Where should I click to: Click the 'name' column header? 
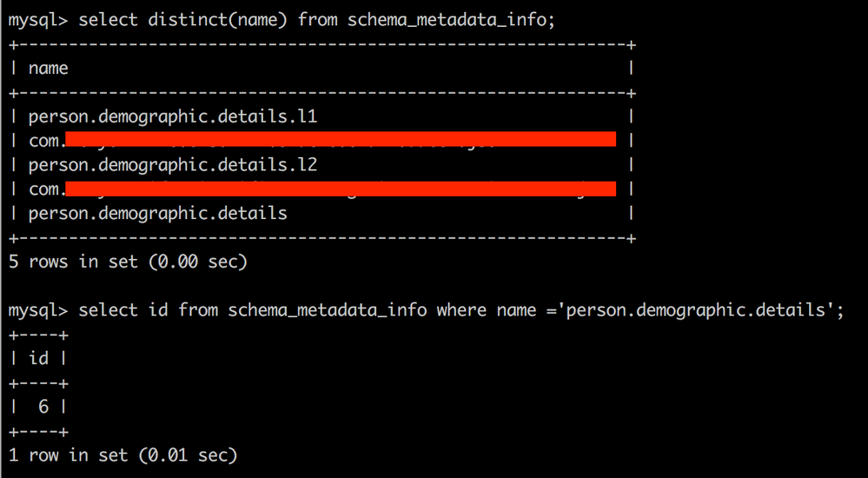pyautogui.click(x=49, y=68)
